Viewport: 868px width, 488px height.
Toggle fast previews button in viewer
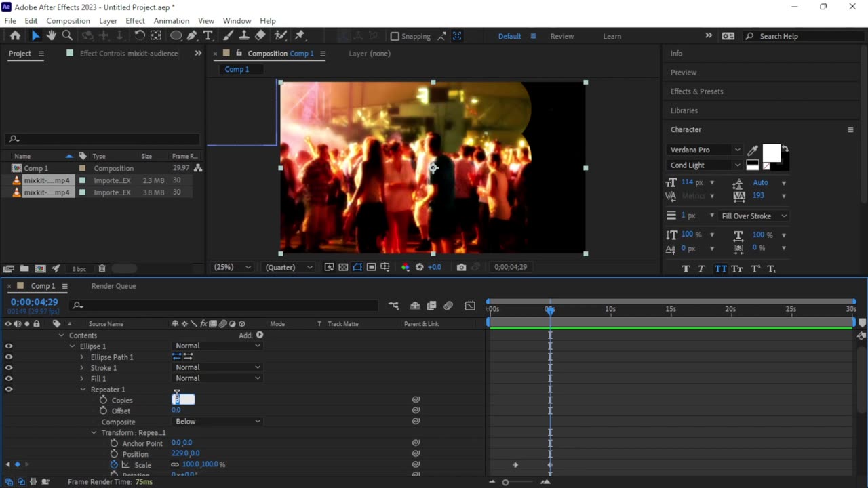(329, 267)
